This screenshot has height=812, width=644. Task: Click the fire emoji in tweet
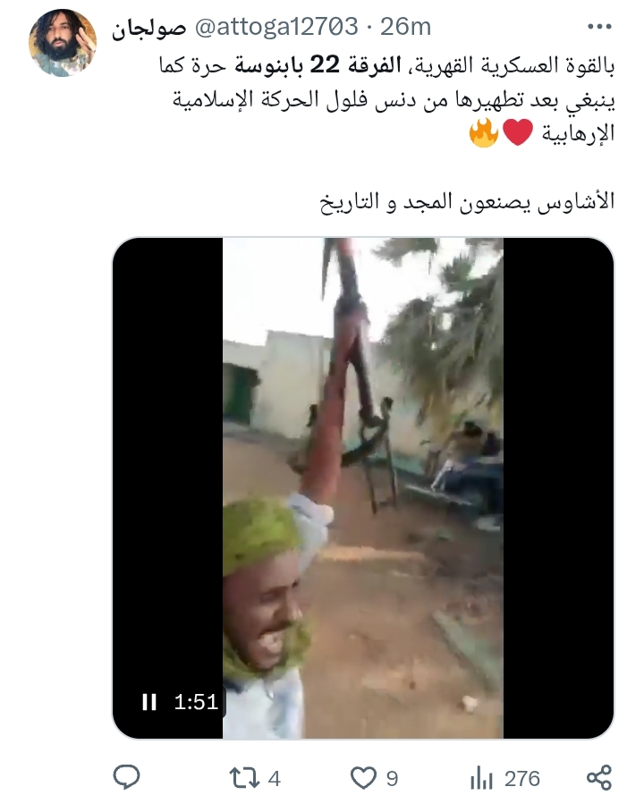pyautogui.click(x=483, y=132)
